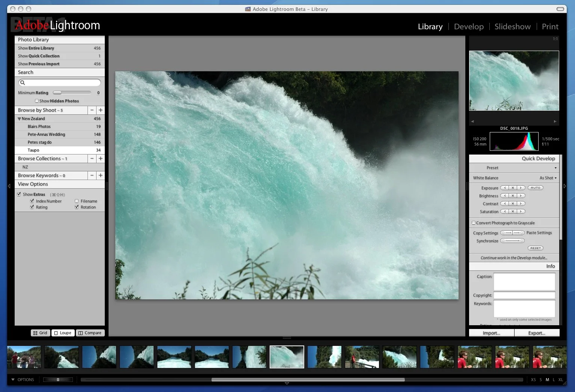Click the Import... button
The width and height of the screenshot is (575, 392).
tap(491, 333)
